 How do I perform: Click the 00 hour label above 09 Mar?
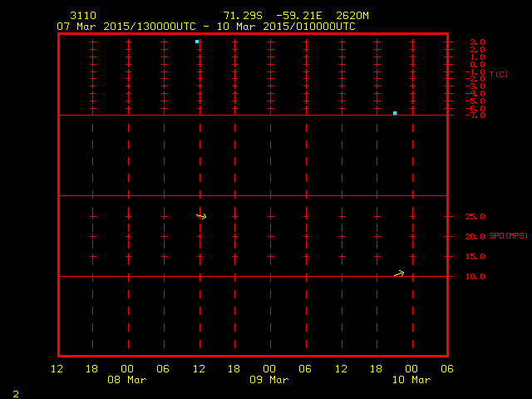click(x=269, y=369)
